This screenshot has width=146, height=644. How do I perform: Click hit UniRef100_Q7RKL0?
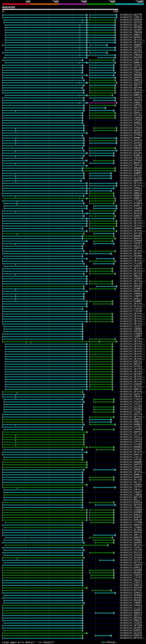click(x=131, y=188)
